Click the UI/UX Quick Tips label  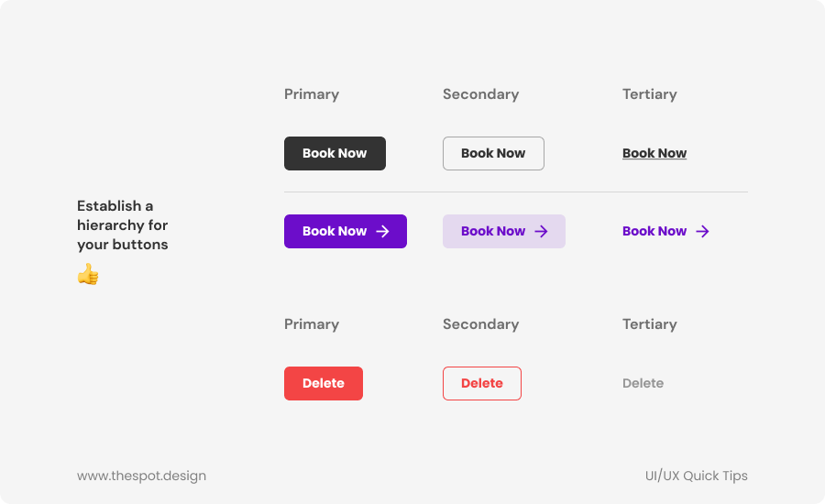click(696, 476)
